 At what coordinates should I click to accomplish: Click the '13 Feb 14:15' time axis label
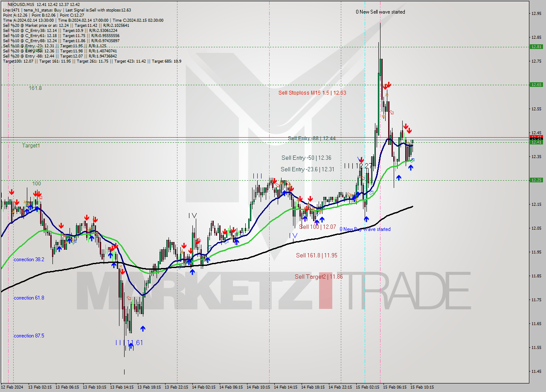pyautogui.click(x=122, y=387)
